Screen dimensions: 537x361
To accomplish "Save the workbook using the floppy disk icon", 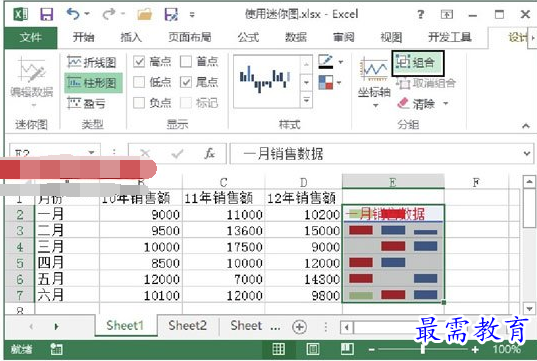I will coord(46,14).
